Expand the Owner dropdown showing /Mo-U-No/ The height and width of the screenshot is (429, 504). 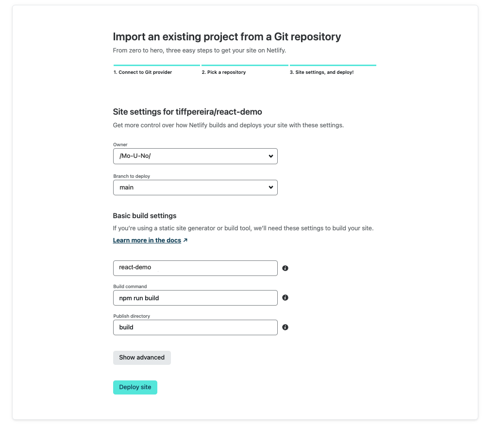(195, 156)
